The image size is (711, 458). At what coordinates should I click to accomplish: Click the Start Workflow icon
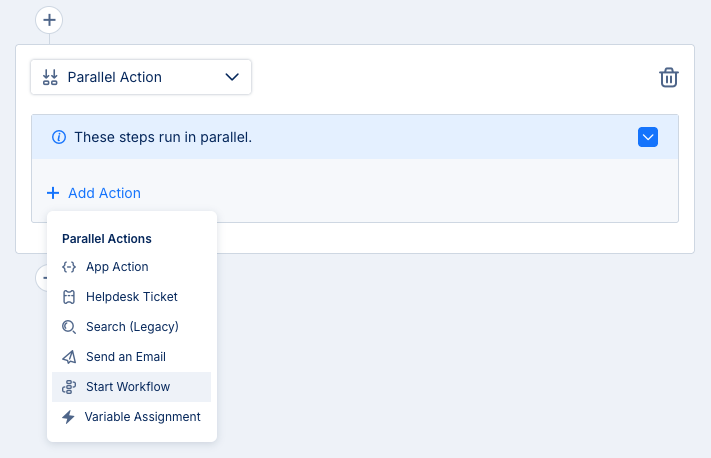click(69, 387)
